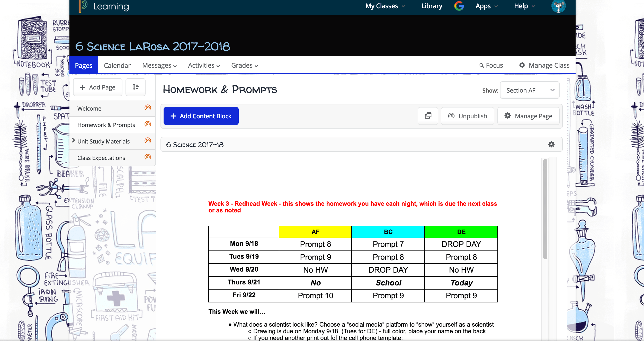Toggle publish status of Unit Study Materials
The image size is (644, 341).
[148, 141]
